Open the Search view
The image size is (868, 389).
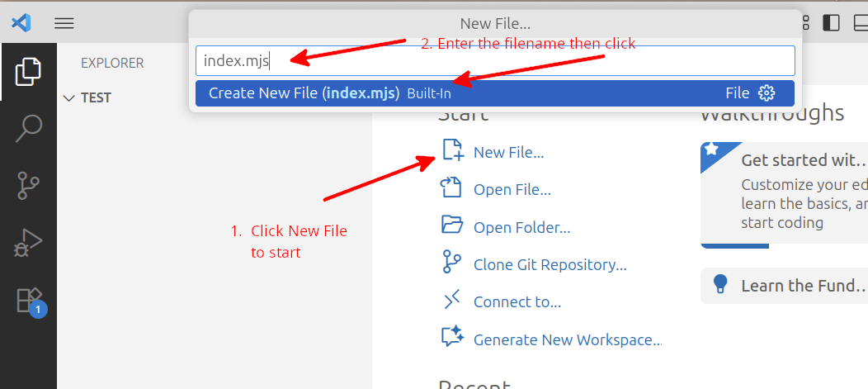coord(28,128)
